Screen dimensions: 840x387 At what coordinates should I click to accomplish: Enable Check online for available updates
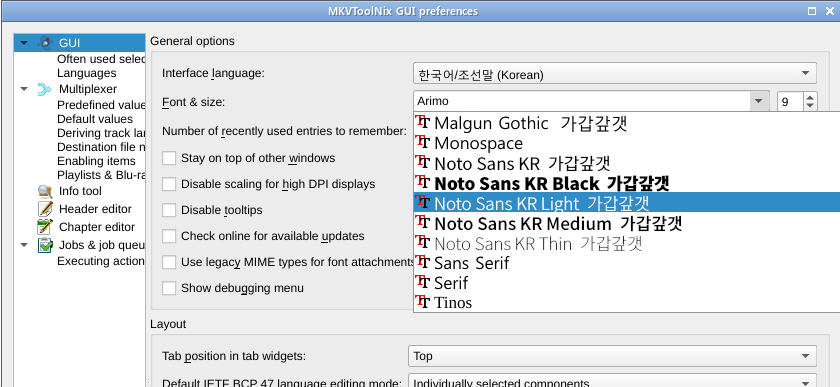click(169, 236)
